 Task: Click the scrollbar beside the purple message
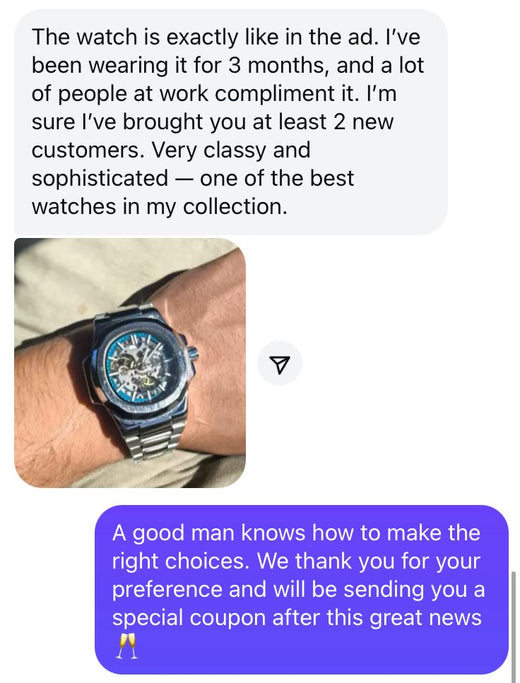coord(514,623)
